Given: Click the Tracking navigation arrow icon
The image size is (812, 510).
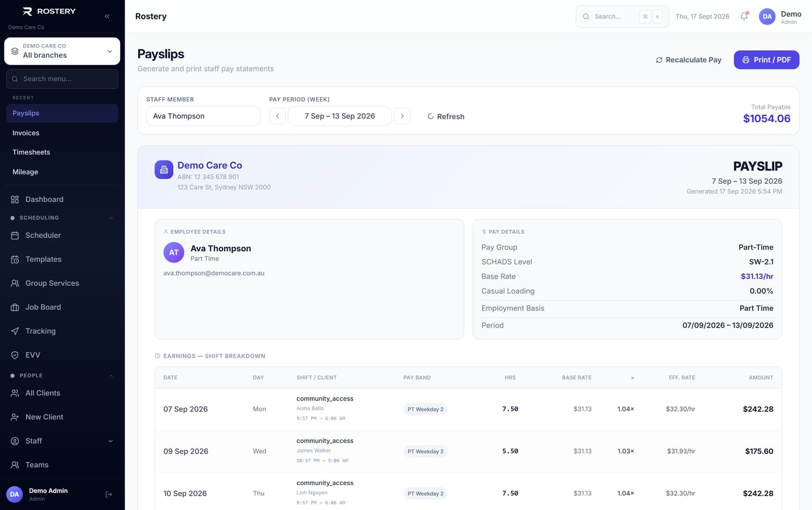Looking at the screenshot, I should tap(15, 331).
